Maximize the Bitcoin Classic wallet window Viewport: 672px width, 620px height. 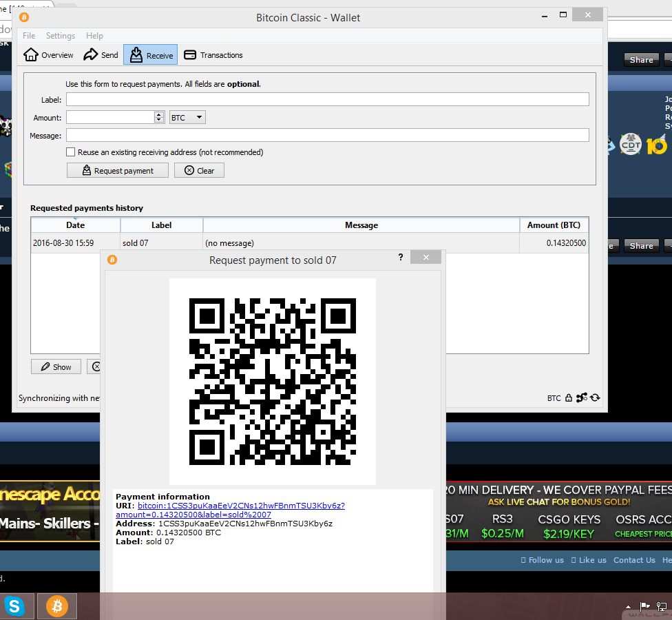pyautogui.click(x=563, y=14)
